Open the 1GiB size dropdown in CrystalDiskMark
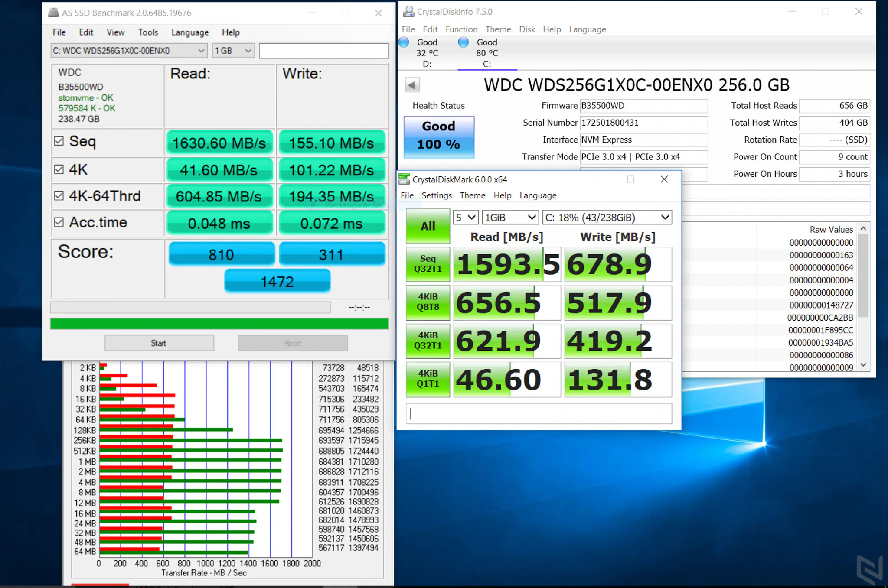The image size is (888, 588). tap(510, 217)
